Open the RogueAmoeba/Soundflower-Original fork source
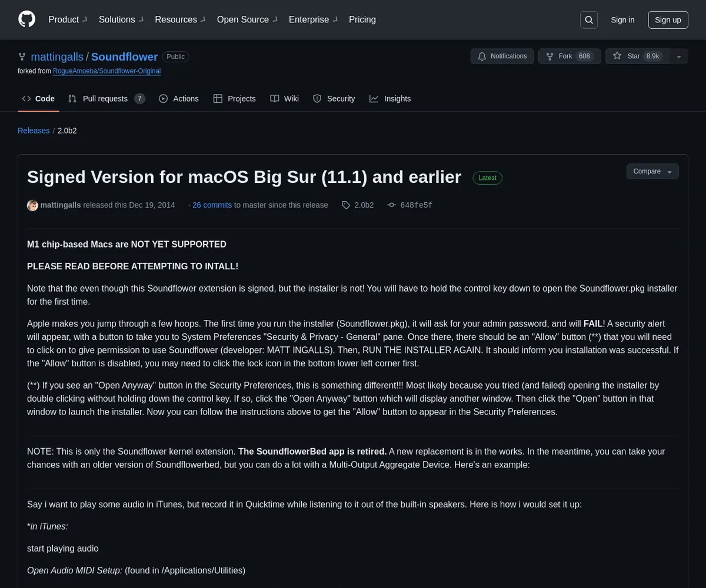Image resolution: width=706 pixels, height=588 pixels. click(106, 71)
